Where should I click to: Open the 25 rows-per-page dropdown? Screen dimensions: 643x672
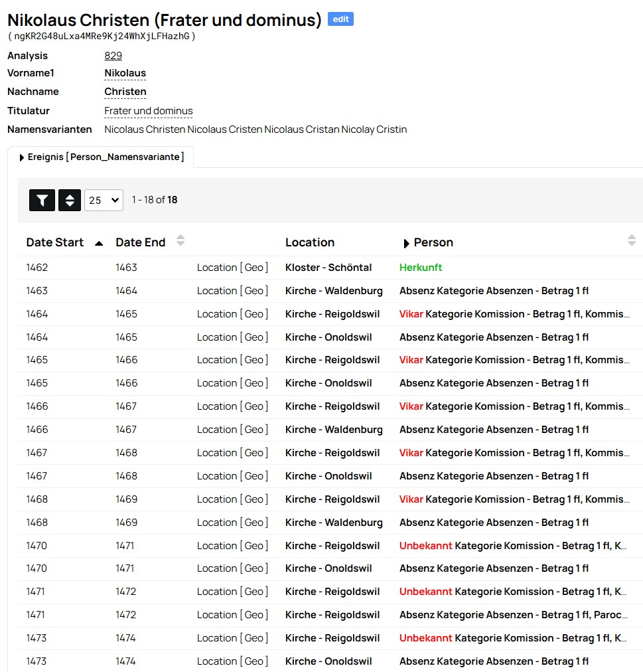tap(104, 200)
